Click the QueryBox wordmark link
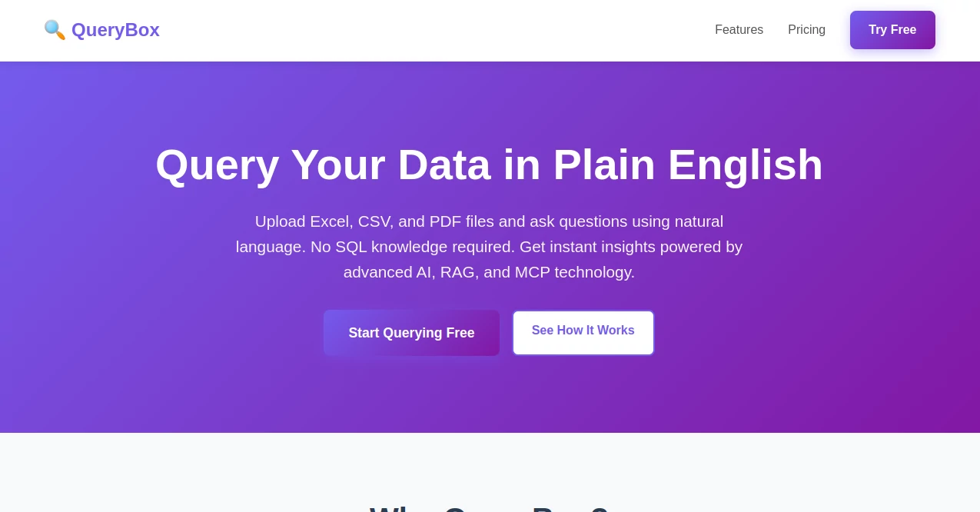 coord(115,30)
